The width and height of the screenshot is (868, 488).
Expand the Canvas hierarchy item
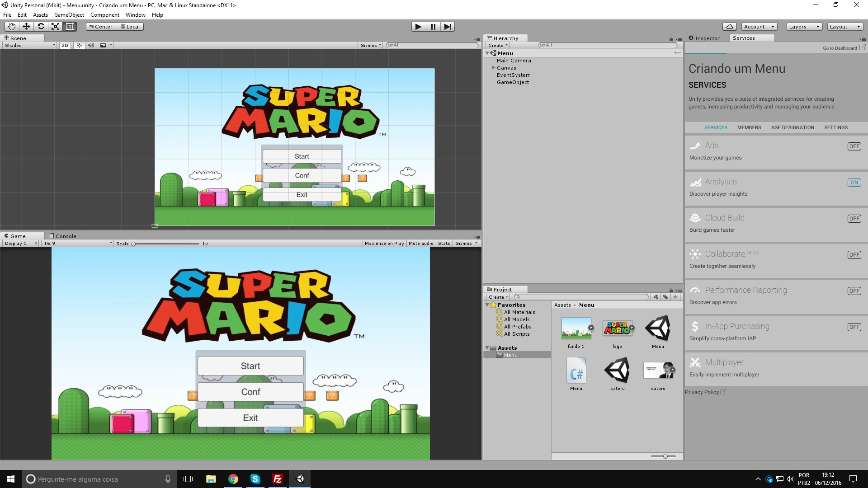click(x=494, y=68)
